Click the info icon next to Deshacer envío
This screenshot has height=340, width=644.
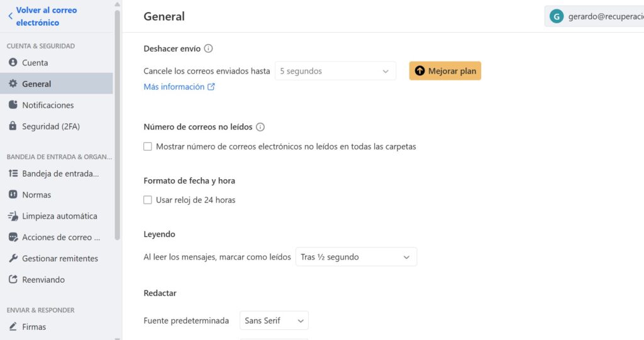pos(209,48)
